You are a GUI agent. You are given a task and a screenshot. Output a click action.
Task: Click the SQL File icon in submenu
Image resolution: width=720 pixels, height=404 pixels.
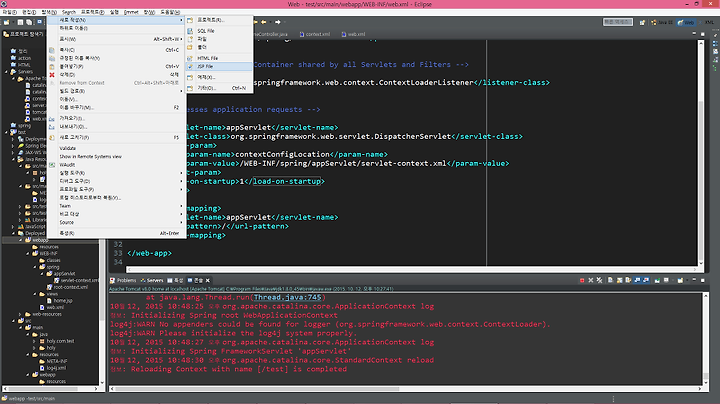pyautogui.click(x=190, y=31)
